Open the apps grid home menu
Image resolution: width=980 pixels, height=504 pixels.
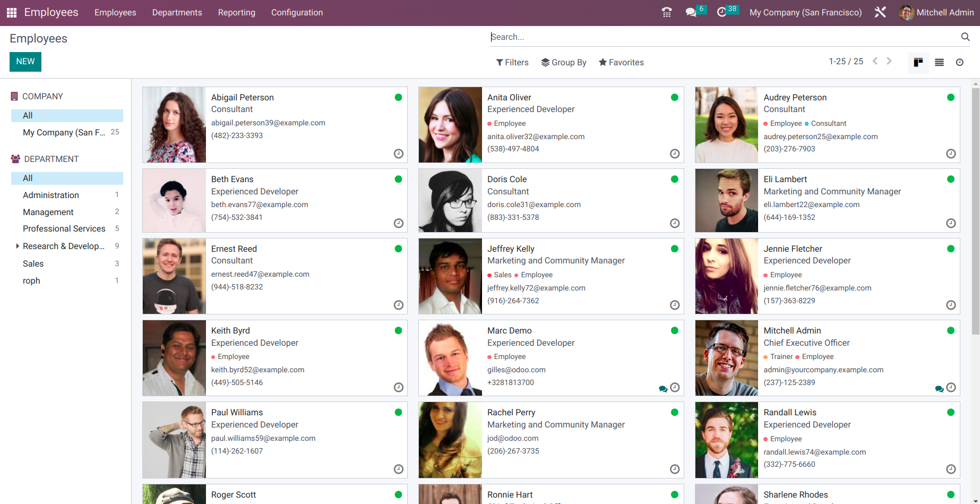tap(12, 12)
